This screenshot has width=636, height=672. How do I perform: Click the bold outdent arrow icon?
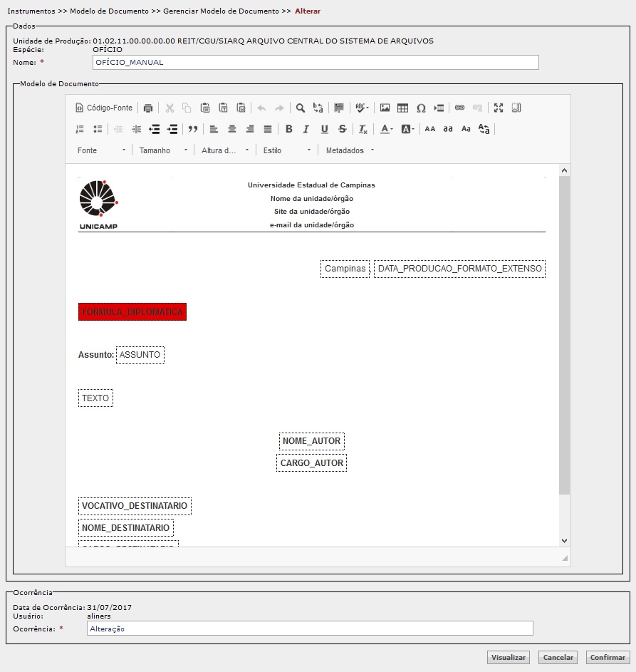154,129
